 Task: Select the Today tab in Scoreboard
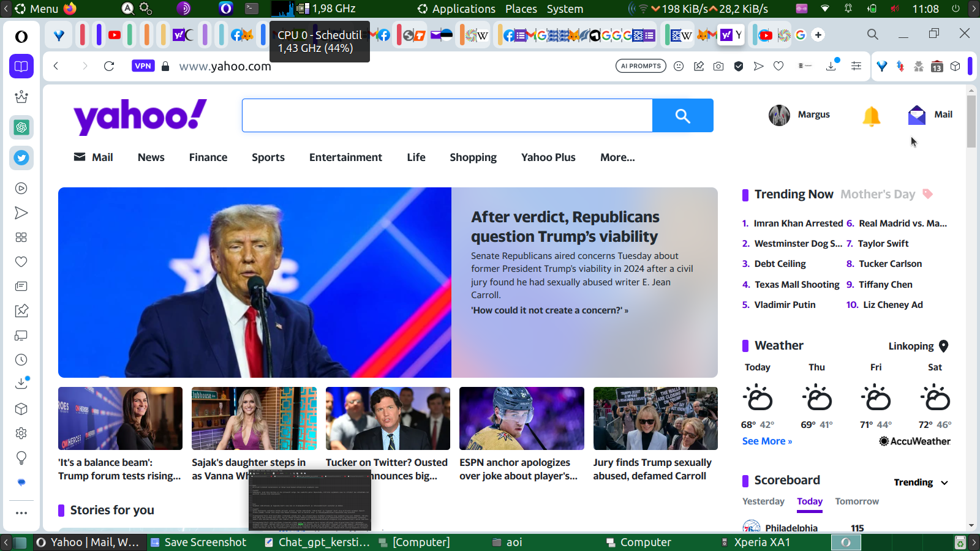(x=810, y=501)
